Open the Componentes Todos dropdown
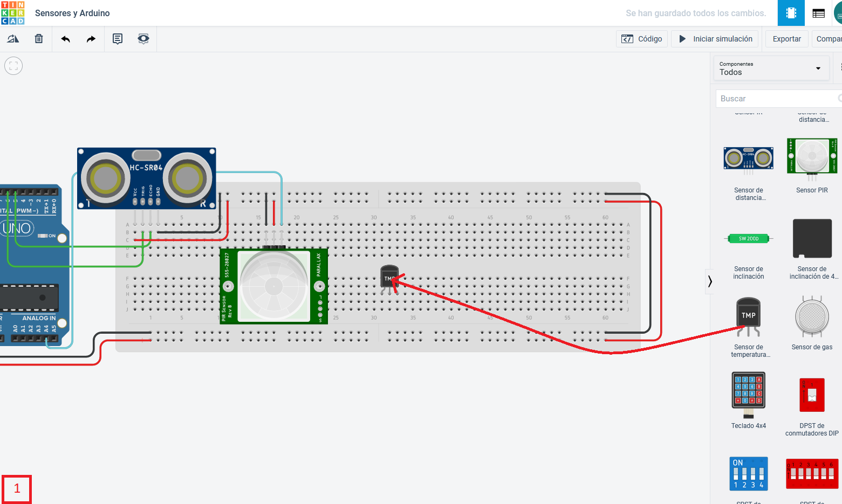The image size is (842, 504). coord(771,68)
